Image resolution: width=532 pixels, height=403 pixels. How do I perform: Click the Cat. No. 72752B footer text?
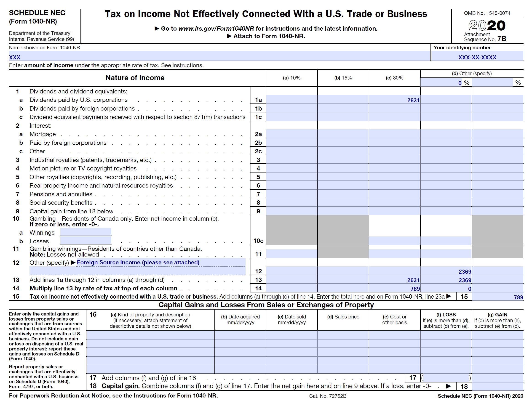pyautogui.click(x=328, y=396)
